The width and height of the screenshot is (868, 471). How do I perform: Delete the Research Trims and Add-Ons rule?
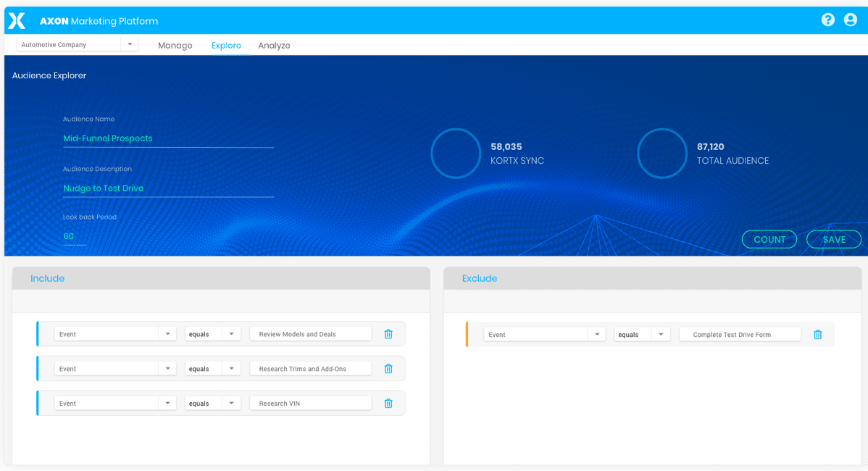tap(388, 369)
